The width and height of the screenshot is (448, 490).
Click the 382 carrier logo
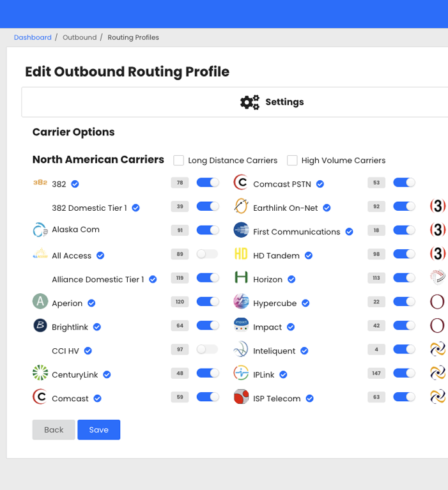tap(40, 183)
